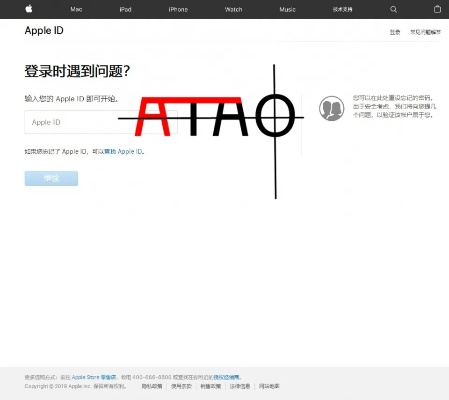
Task: Click the blue 继续 continue button
Action: [51, 178]
